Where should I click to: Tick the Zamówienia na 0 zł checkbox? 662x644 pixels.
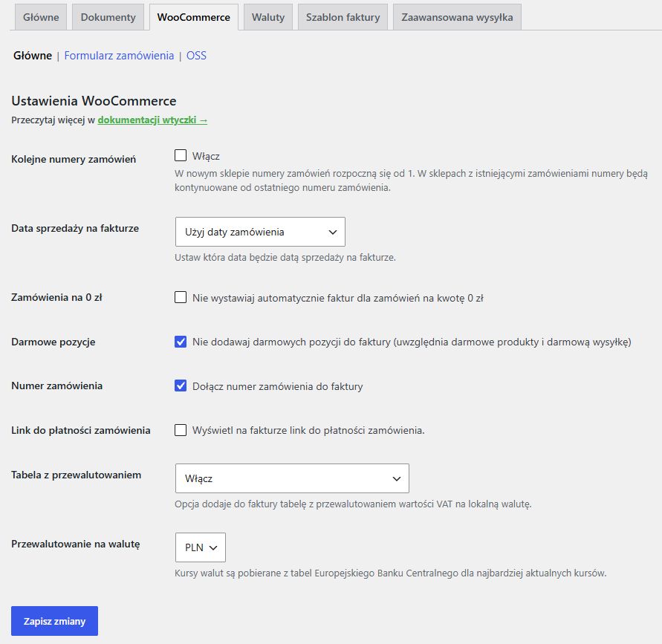point(181,297)
